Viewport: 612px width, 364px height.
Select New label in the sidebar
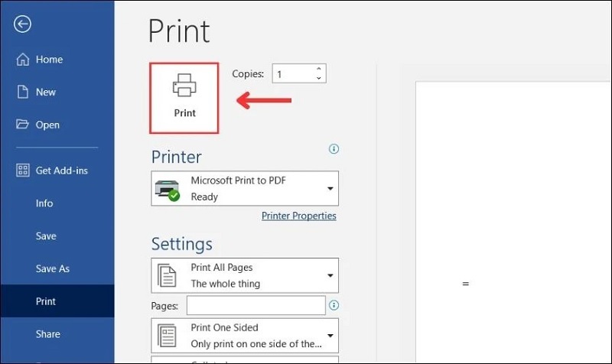[46, 92]
